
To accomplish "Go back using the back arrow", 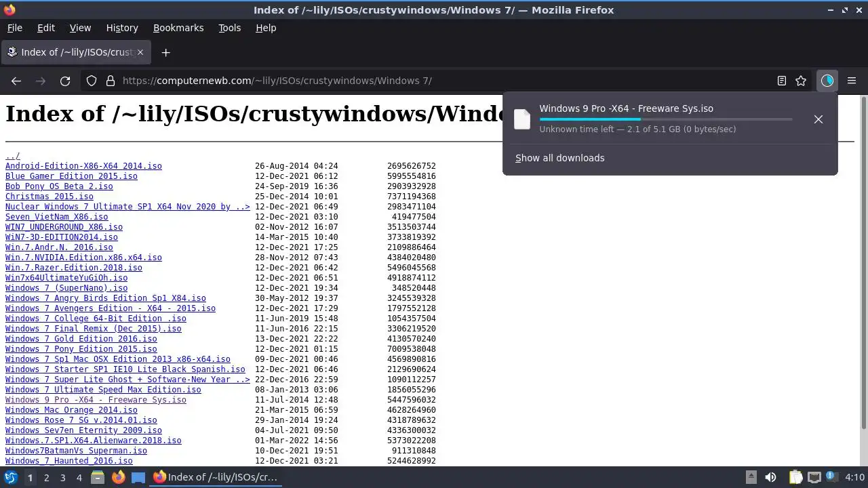I will tap(16, 81).
